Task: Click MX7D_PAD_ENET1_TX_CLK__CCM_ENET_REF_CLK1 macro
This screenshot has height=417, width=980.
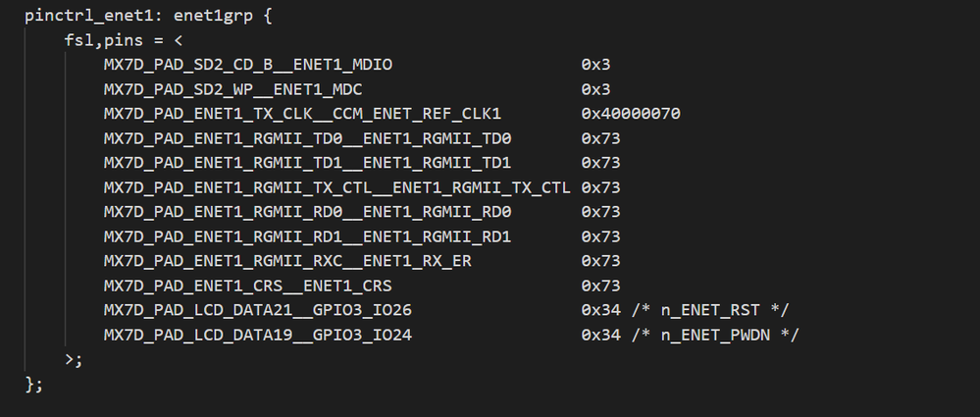Action: 302,114
